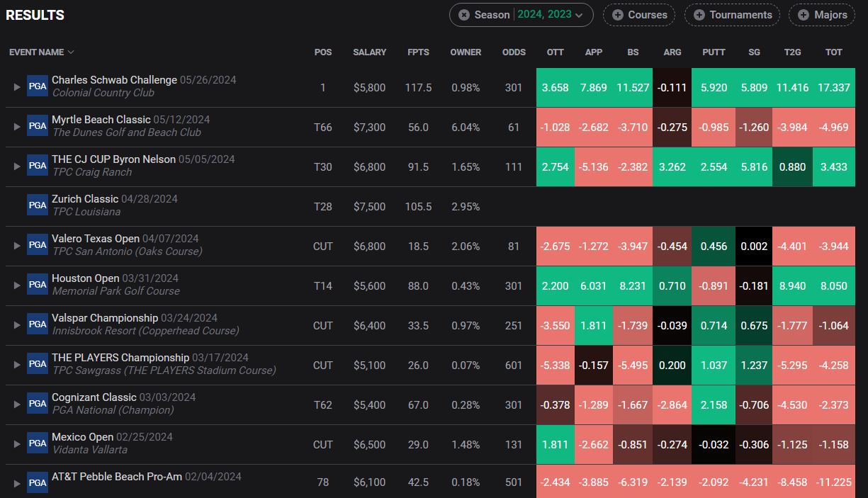Viewport: 868px width, 498px height.
Task: Expand the Myrtle Beach Classic row
Action: tap(18, 126)
